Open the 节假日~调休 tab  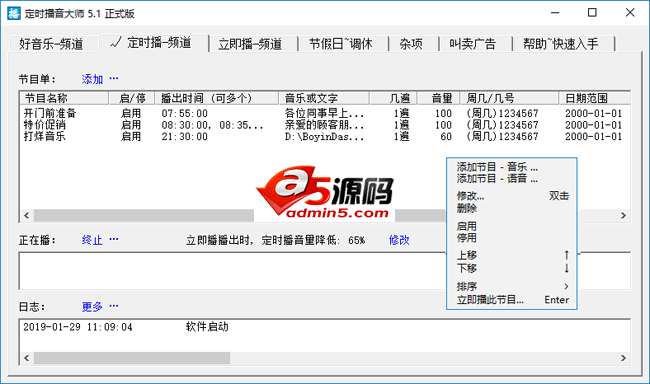click(x=342, y=44)
